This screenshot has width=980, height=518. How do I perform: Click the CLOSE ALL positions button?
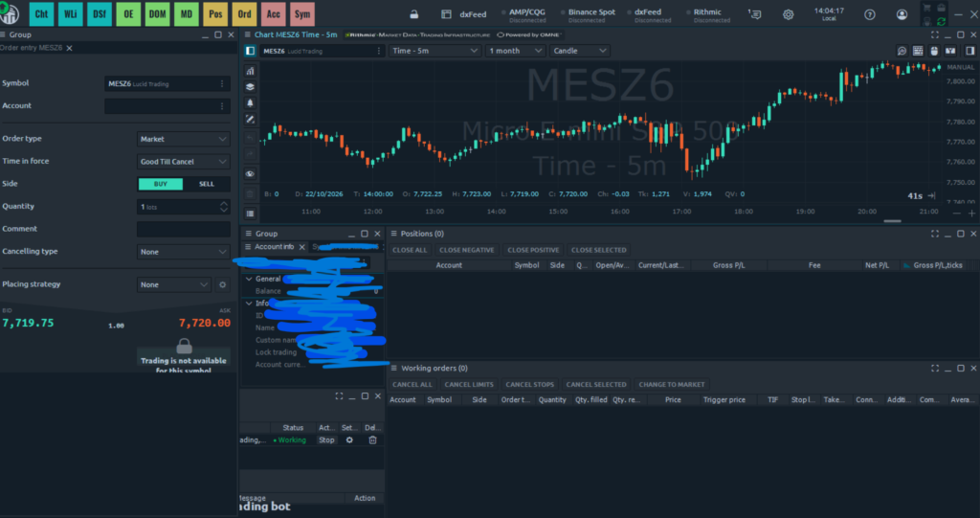click(410, 250)
